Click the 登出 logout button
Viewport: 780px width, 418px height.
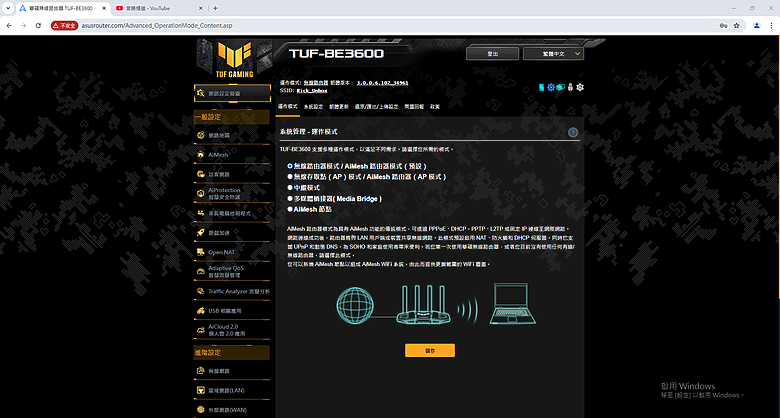pyautogui.click(x=492, y=54)
